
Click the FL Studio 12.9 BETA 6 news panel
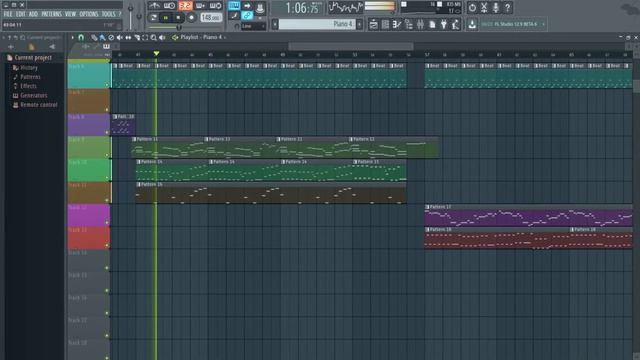coord(513,24)
